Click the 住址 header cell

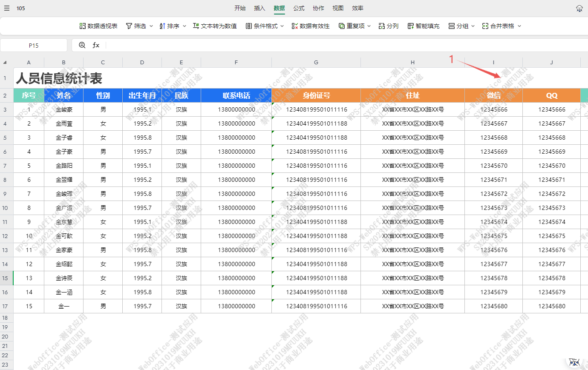(412, 95)
